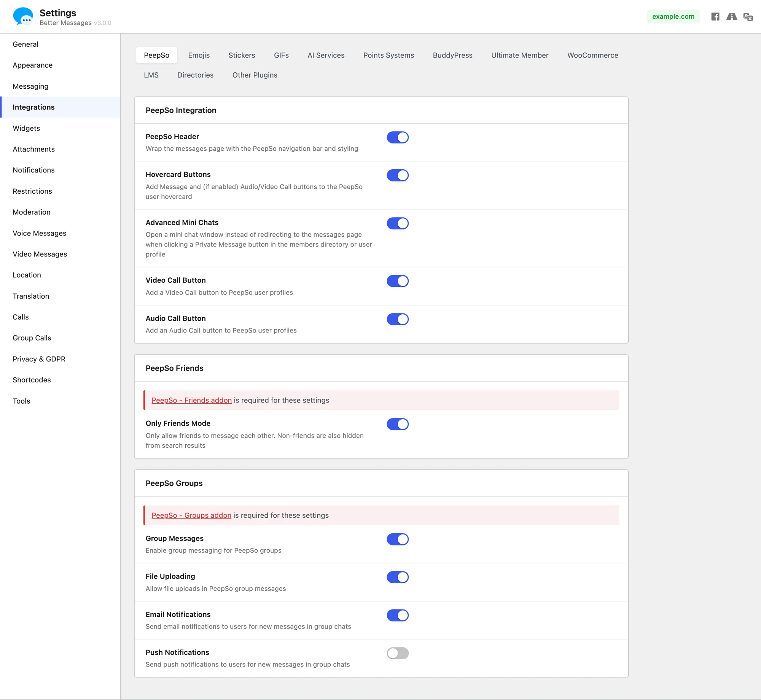Enable Push Notifications toggle
The height and width of the screenshot is (700, 761).
coord(398,653)
